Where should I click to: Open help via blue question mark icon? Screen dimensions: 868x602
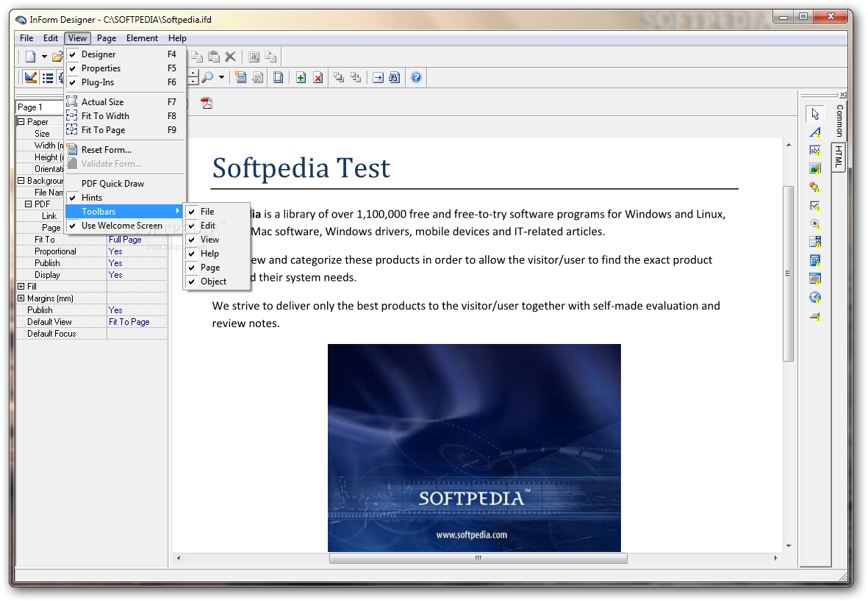point(416,77)
